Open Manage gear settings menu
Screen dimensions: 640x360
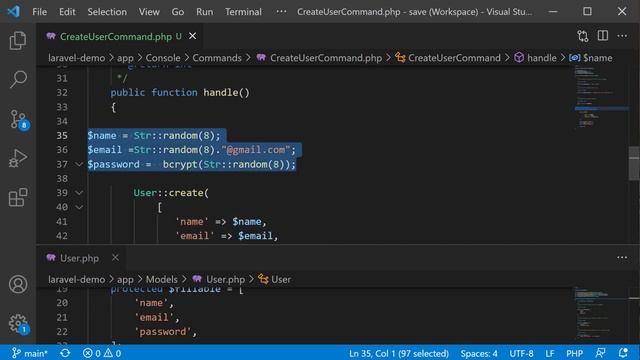18,323
